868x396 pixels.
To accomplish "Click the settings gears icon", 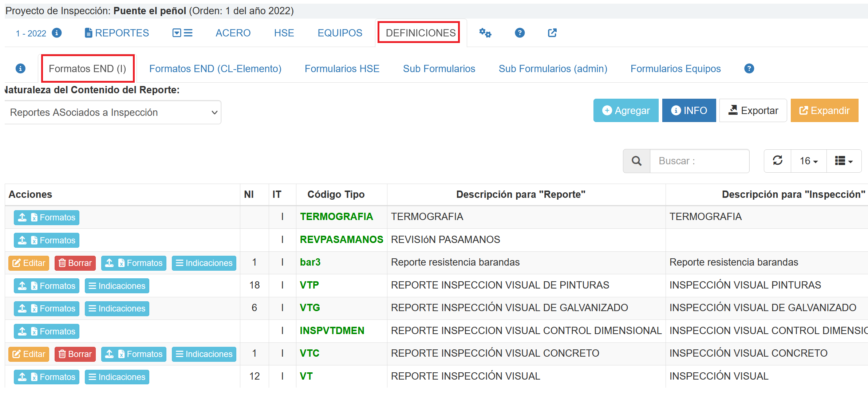I will pyautogui.click(x=485, y=33).
